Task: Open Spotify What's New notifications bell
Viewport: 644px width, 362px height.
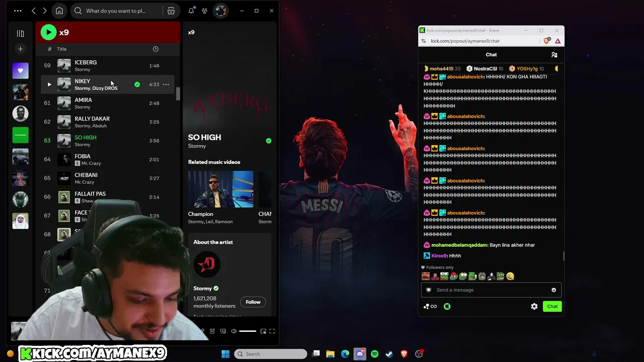Action: click(x=191, y=11)
